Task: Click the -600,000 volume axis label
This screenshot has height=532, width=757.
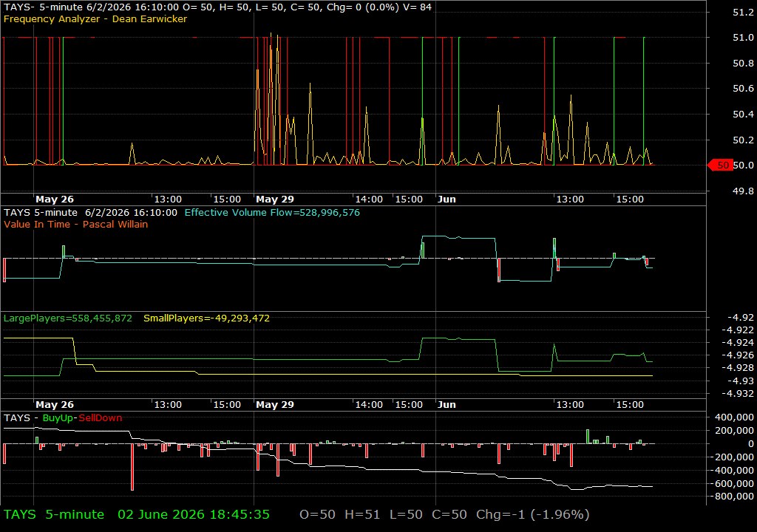Action: pos(732,484)
